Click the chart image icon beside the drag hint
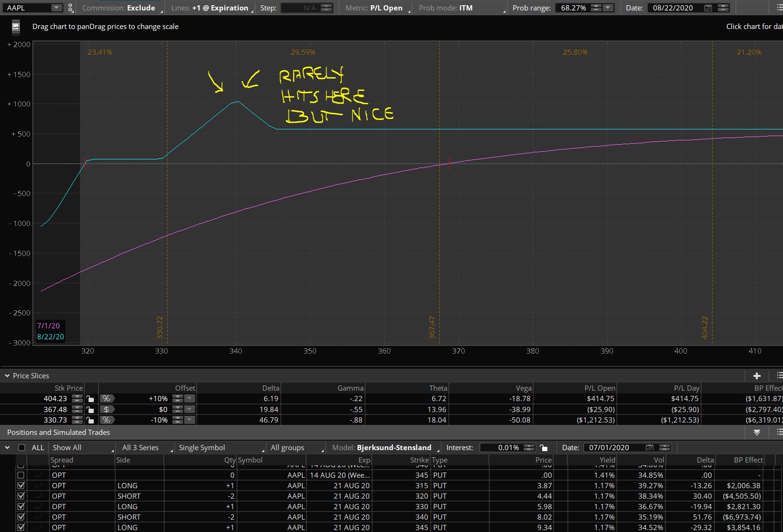The image size is (783, 532). (16, 27)
